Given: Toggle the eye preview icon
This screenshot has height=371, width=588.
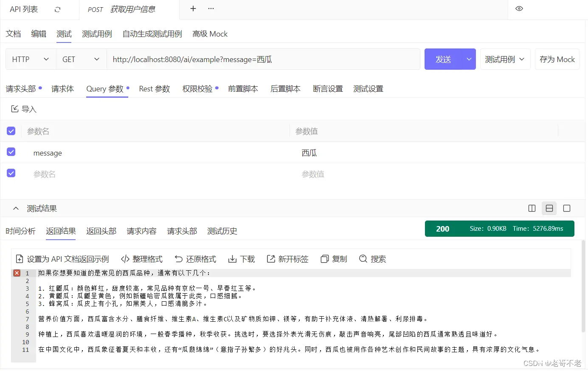Looking at the screenshot, I should click(519, 8).
